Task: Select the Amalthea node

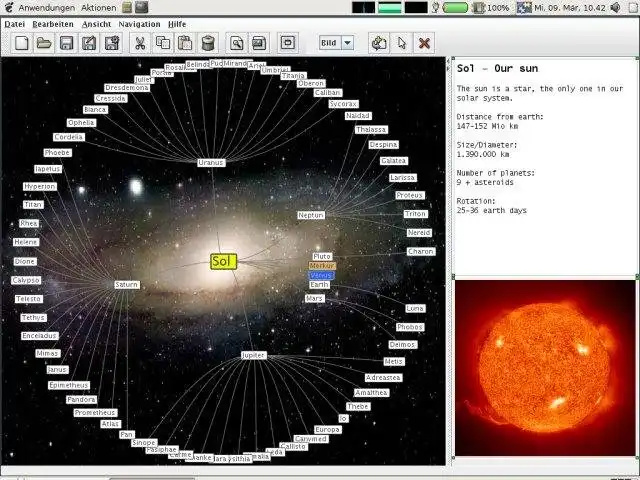Action: pyautogui.click(x=371, y=393)
